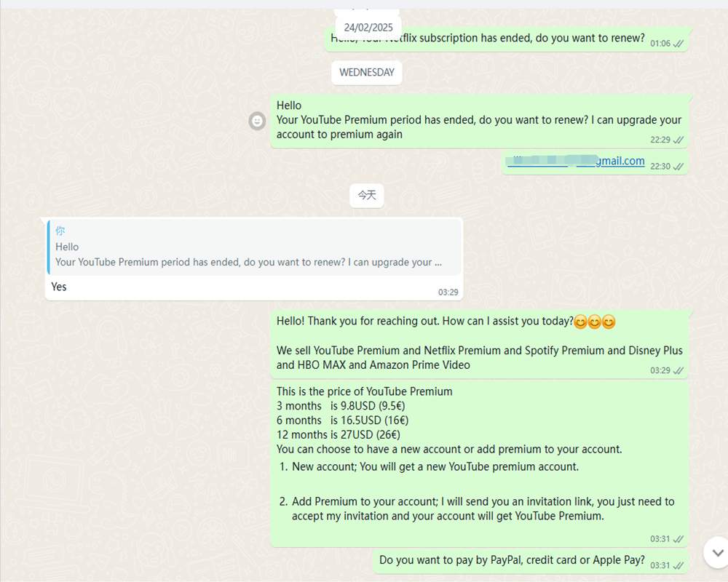Click the emoji reaction icon beside the YouTube Premium message
The image size is (728, 582).
[x=257, y=121]
